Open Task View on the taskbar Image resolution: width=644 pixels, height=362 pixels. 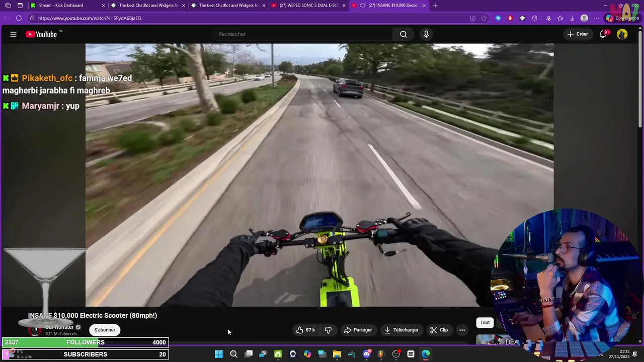249,354
